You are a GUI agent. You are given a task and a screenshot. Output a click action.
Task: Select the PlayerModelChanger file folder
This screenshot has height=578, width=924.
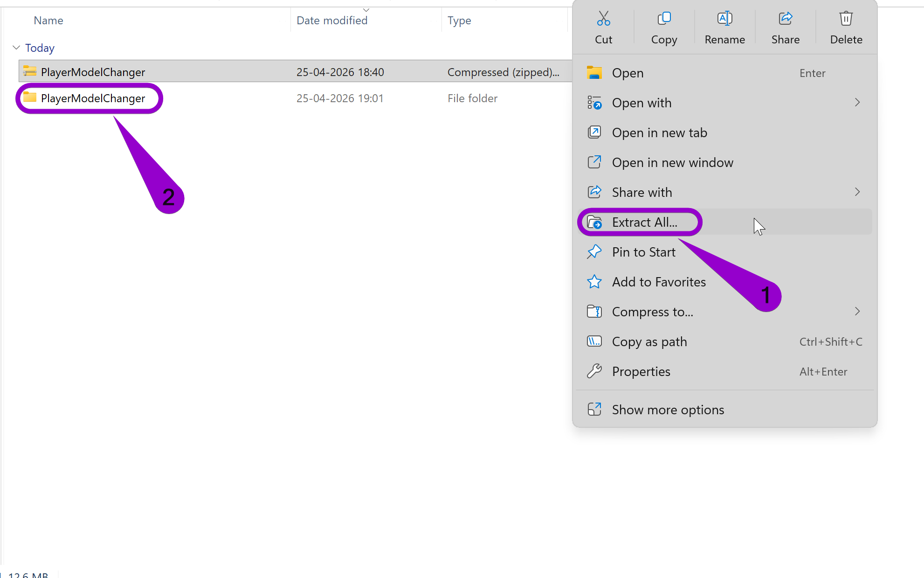pyautogui.click(x=92, y=98)
